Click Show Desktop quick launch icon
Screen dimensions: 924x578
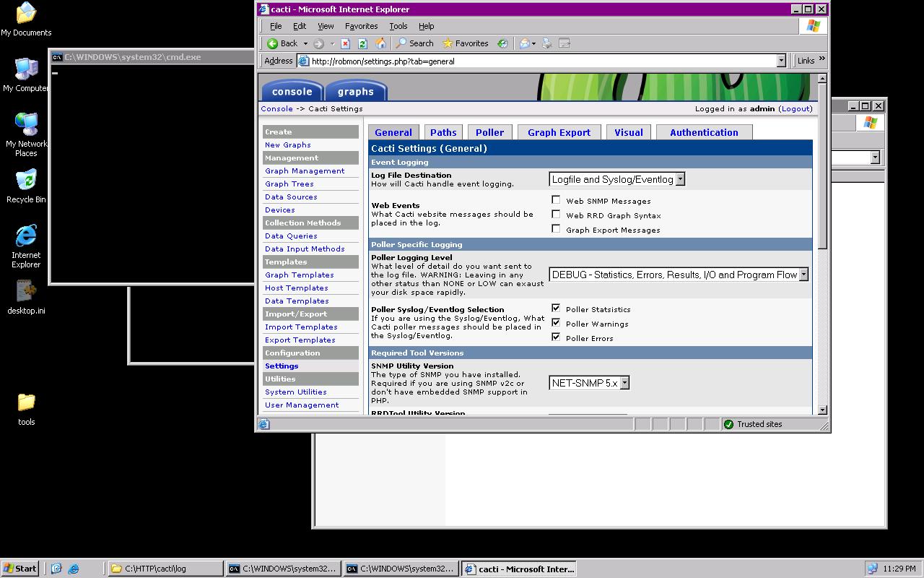pyautogui.click(x=56, y=569)
